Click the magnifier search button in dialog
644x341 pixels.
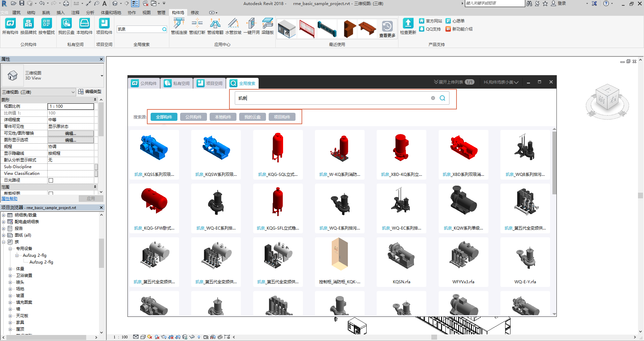click(442, 98)
